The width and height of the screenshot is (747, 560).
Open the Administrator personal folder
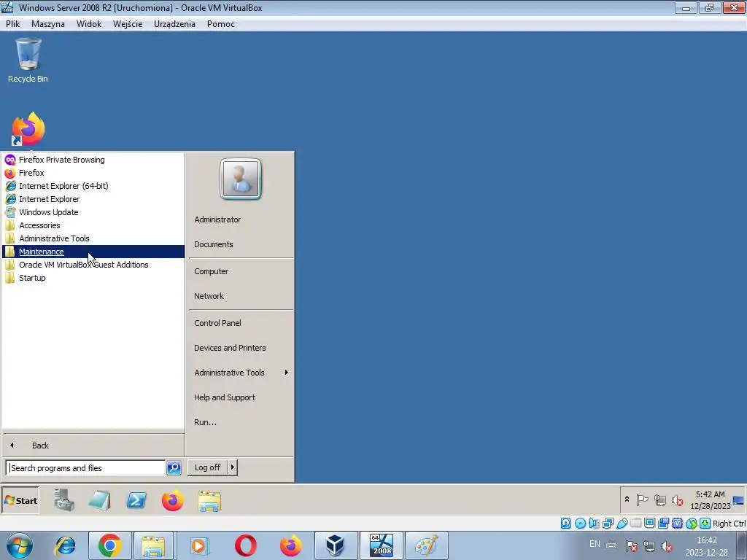217,219
